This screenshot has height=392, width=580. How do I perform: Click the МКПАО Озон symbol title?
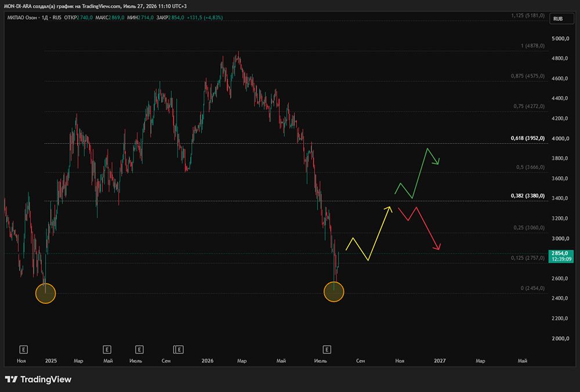click(x=23, y=17)
